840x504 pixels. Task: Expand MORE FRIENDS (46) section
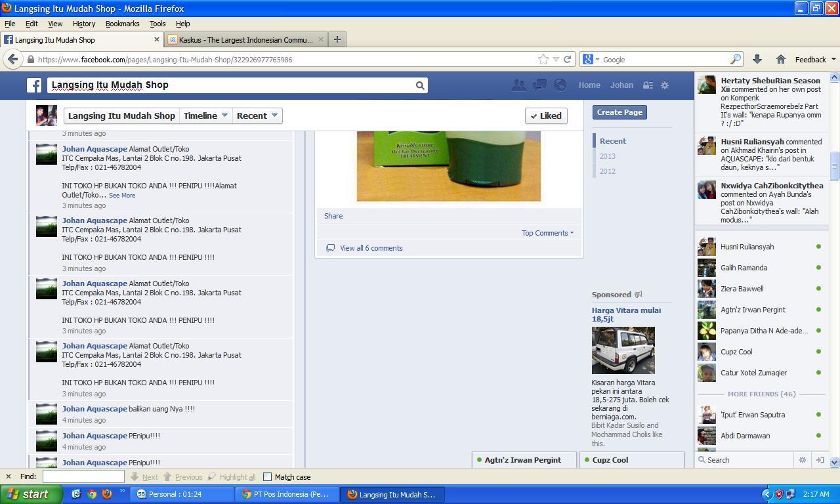coord(761,394)
